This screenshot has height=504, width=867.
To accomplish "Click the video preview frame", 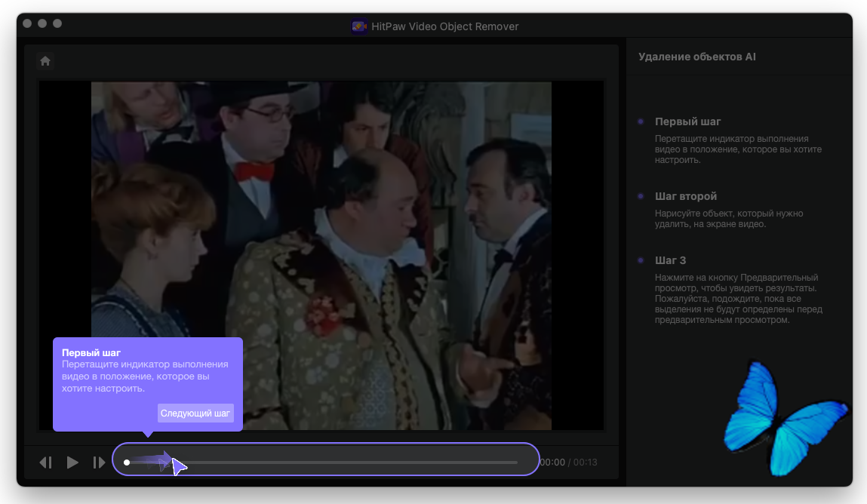I will [321, 255].
